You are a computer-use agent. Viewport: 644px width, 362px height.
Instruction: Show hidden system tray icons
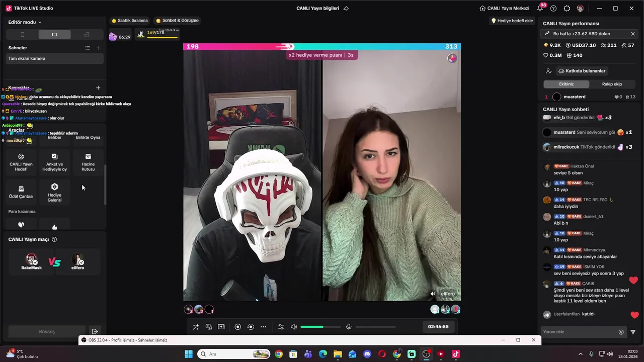pos(580,354)
